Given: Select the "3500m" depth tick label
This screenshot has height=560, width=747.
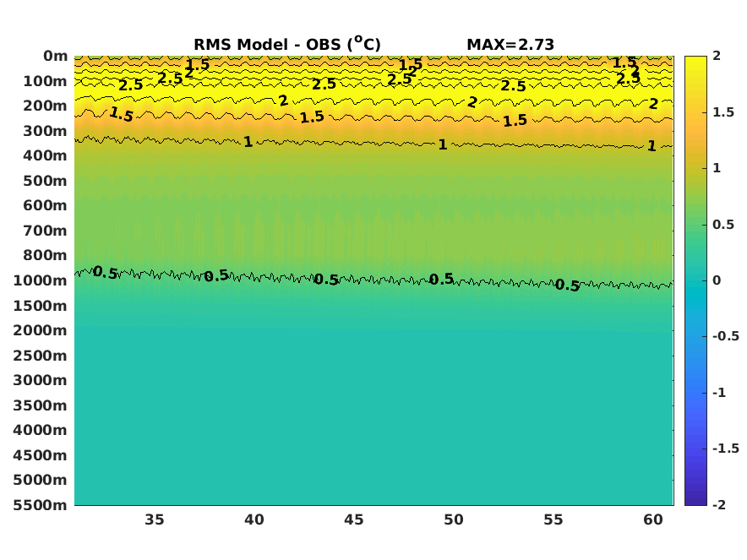Looking at the screenshot, I should point(40,405).
